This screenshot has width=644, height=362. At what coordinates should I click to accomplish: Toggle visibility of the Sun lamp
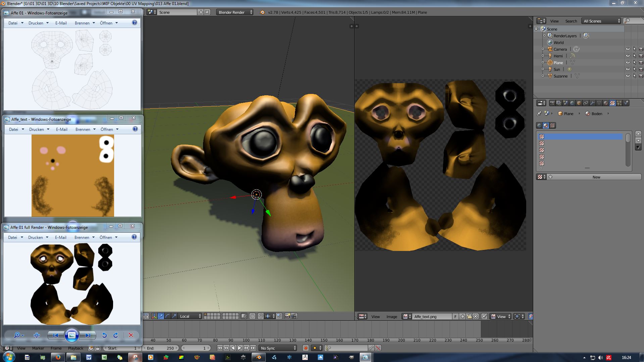point(628,69)
